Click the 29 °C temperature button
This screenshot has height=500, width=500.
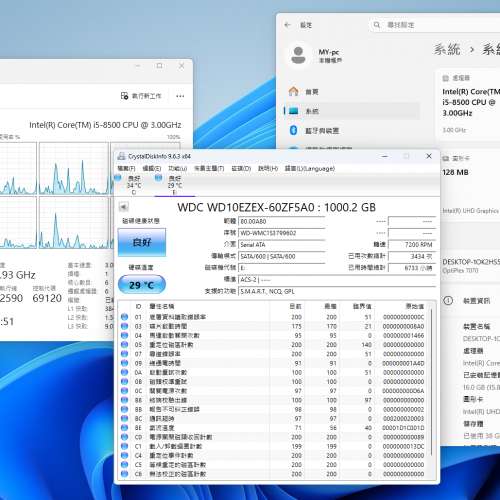click(142, 284)
